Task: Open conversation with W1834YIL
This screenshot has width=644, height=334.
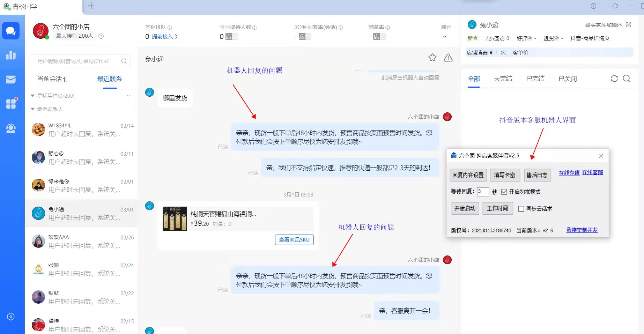Action: coord(81,130)
